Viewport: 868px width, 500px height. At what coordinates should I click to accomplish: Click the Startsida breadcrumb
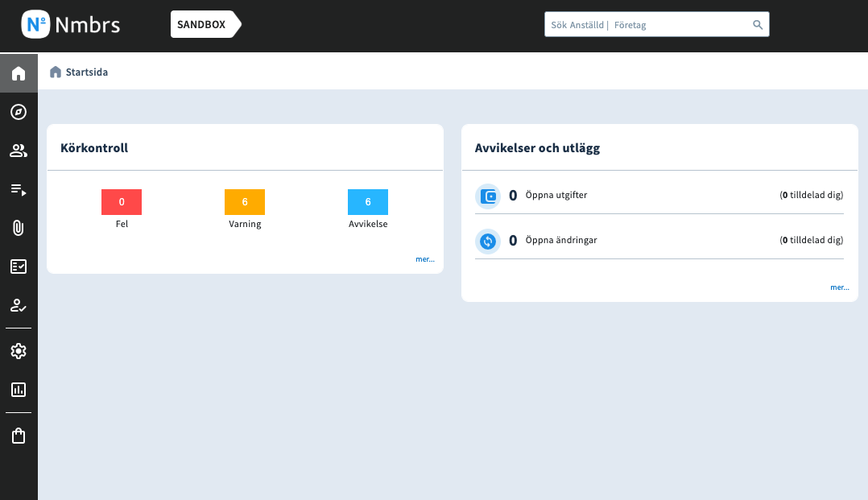86,72
